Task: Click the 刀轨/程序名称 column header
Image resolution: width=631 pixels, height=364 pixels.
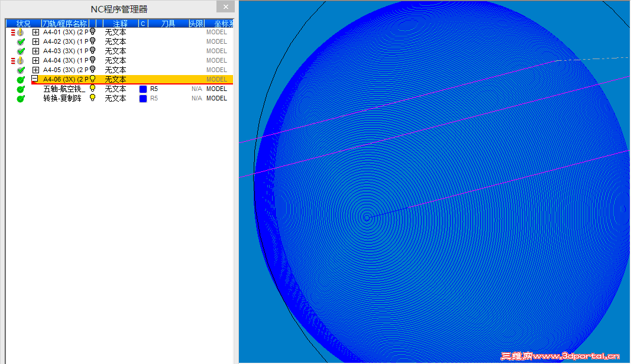Action: 65,23
